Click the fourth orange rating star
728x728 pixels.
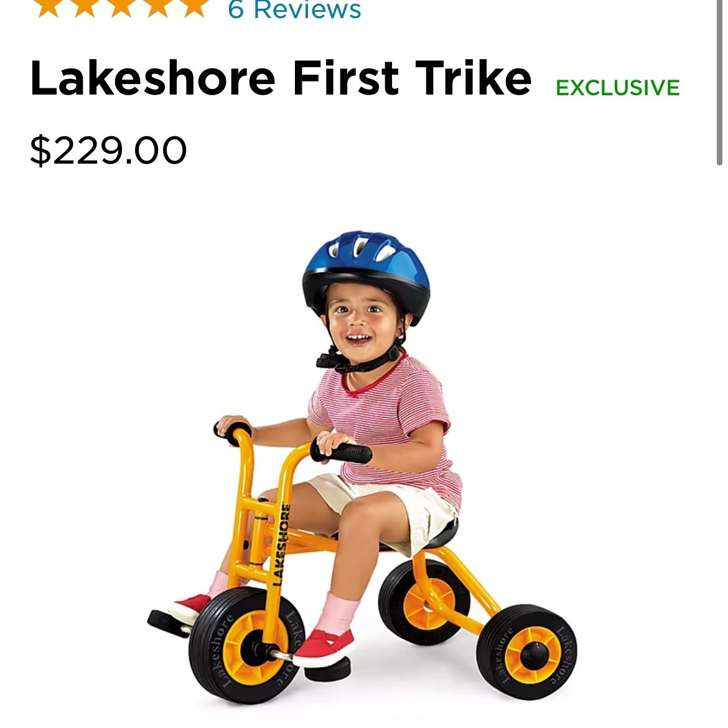158,6
